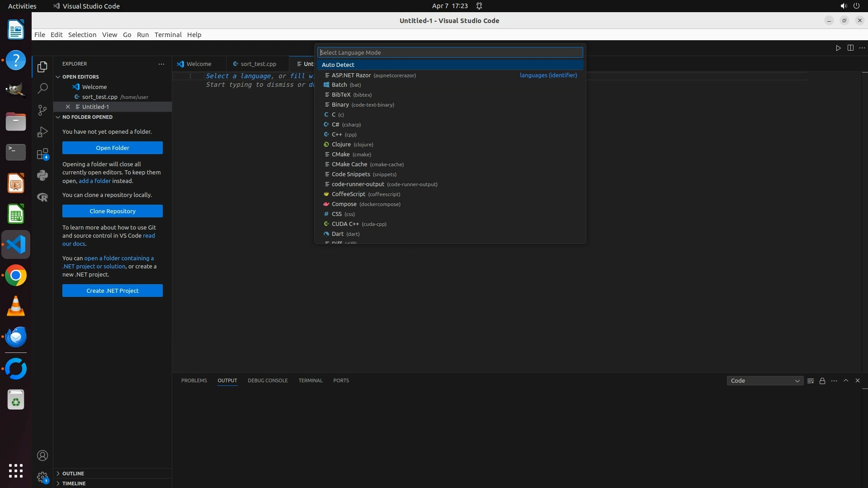Open Source Control view in activity bar
The width and height of the screenshot is (868, 488).
[x=42, y=110]
